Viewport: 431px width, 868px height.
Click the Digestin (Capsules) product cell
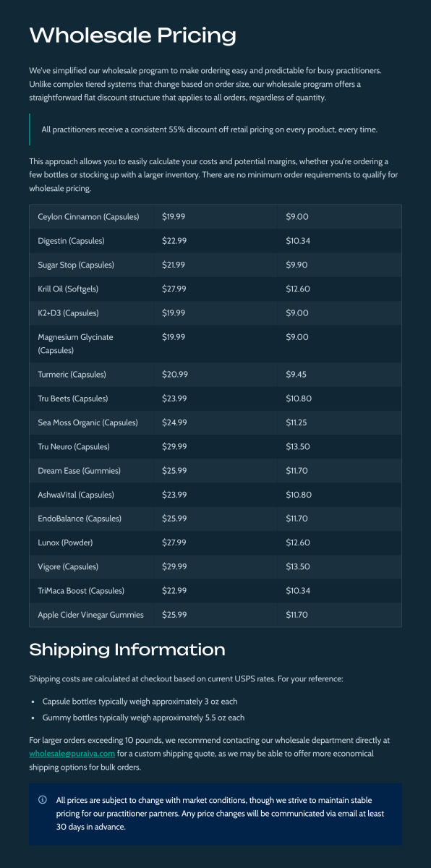pos(92,241)
